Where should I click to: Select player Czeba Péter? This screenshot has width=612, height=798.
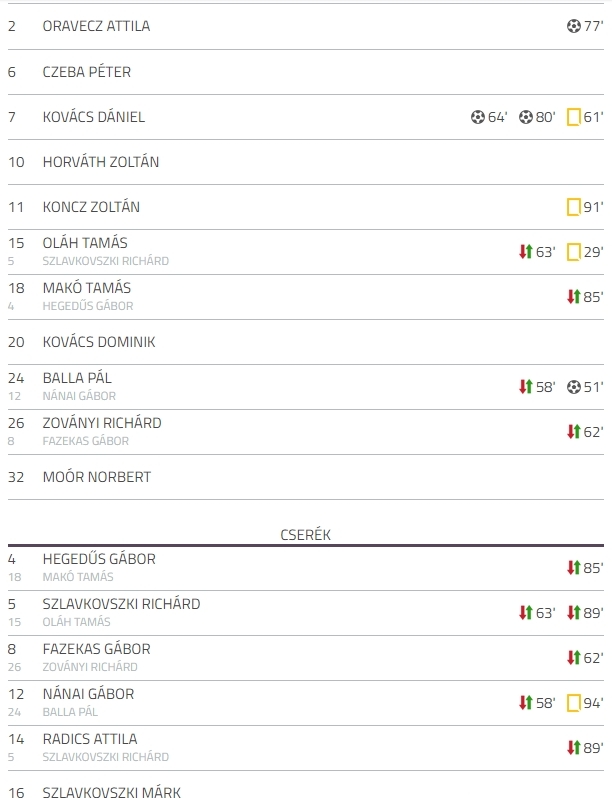(x=86, y=72)
